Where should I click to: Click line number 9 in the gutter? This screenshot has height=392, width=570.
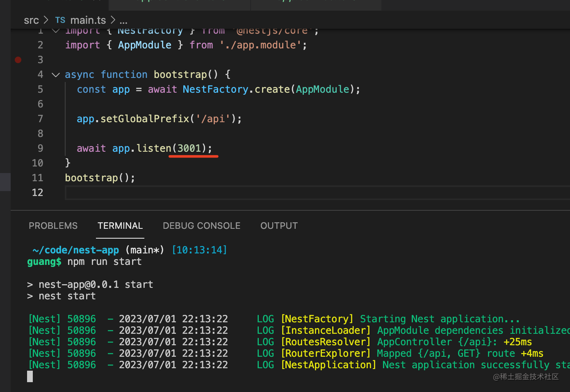[x=40, y=148]
